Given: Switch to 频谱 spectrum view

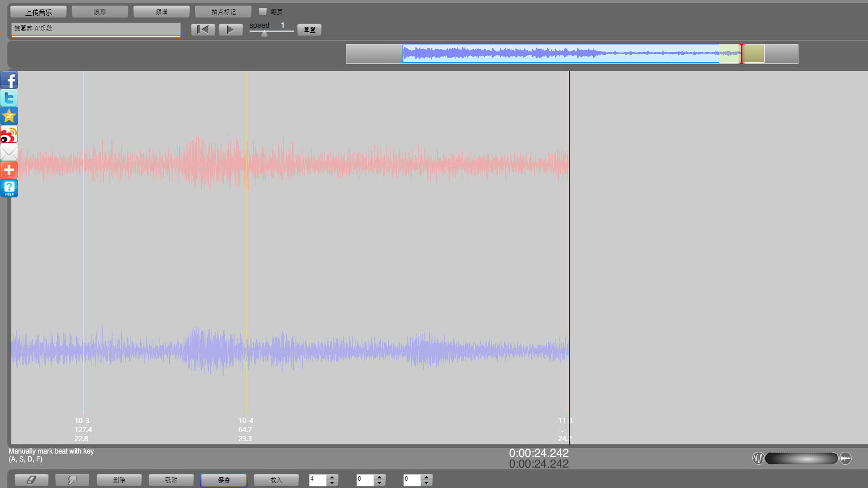Looking at the screenshot, I should pos(162,12).
